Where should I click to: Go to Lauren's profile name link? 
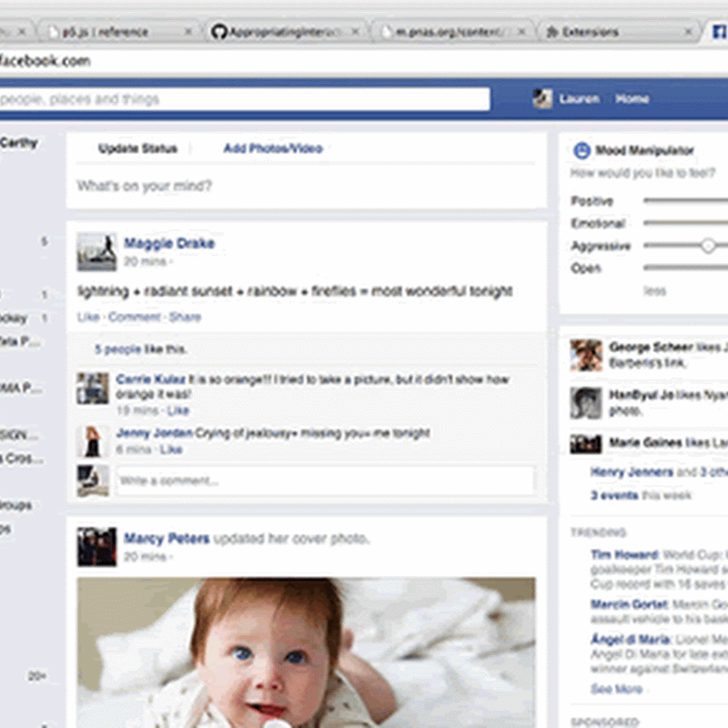pyautogui.click(x=579, y=98)
